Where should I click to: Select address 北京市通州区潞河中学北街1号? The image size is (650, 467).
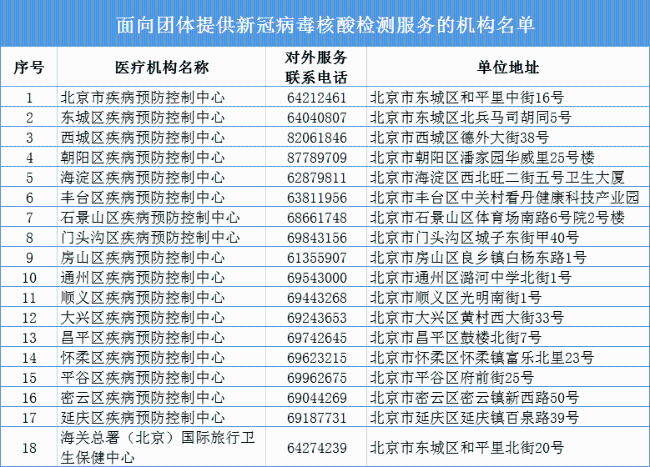point(471,278)
